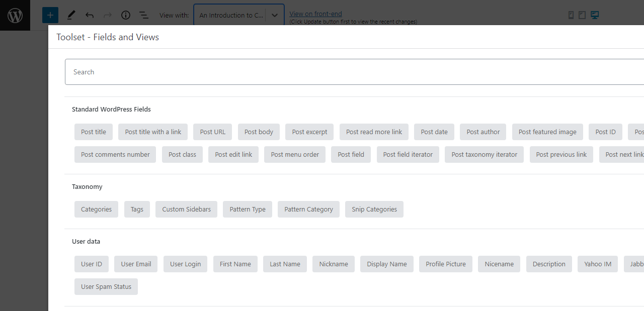Switch to tablet preview icon
The width and height of the screenshot is (644, 311).
582,15
